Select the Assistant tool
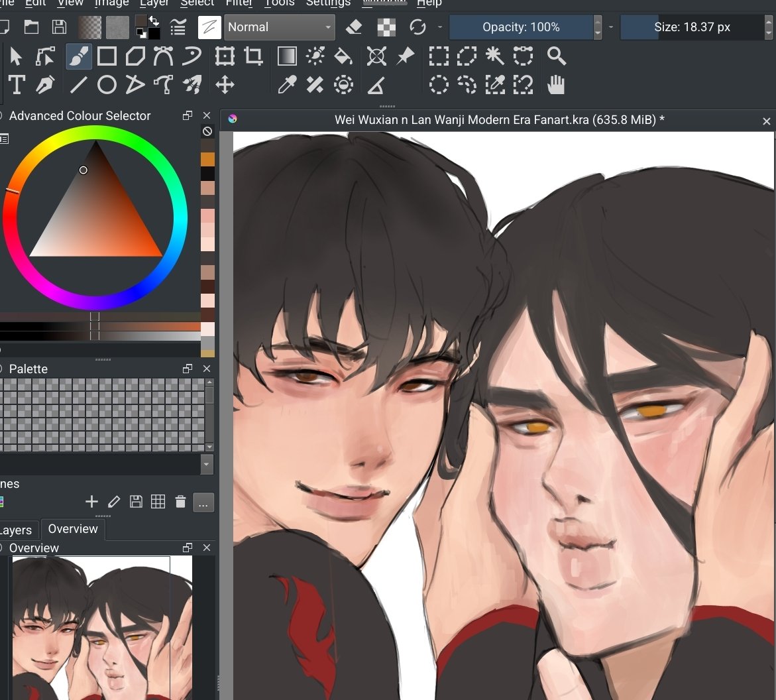The image size is (776, 700). pyautogui.click(x=376, y=56)
